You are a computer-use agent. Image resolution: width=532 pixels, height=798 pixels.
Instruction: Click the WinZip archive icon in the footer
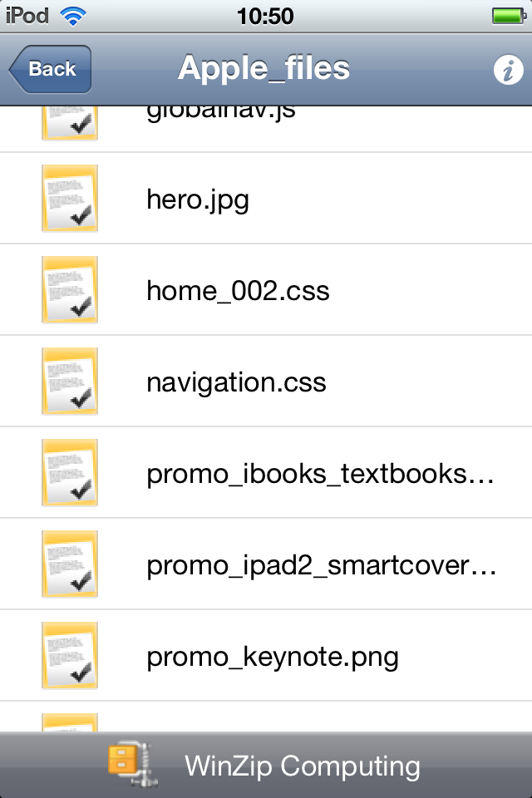coord(132,765)
